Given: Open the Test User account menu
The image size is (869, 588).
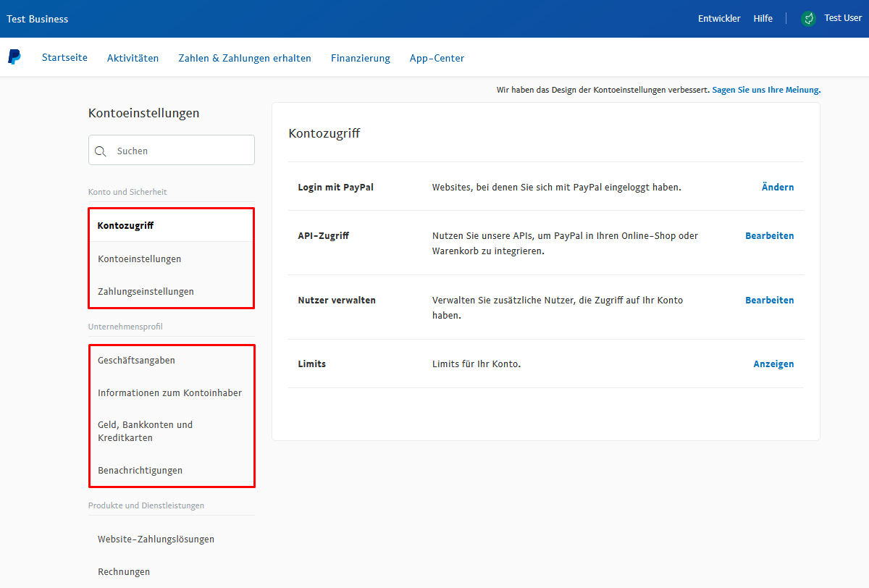Looking at the screenshot, I should (x=843, y=18).
